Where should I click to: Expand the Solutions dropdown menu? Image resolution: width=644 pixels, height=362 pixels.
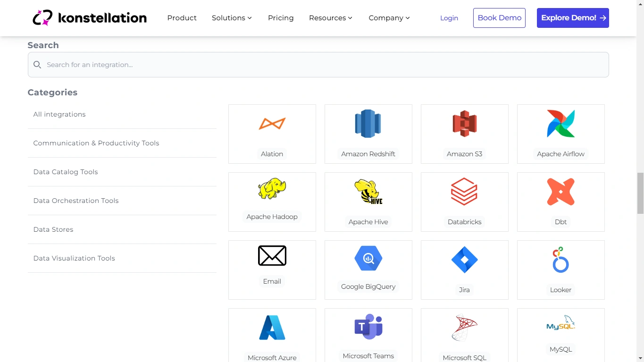[x=232, y=18]
